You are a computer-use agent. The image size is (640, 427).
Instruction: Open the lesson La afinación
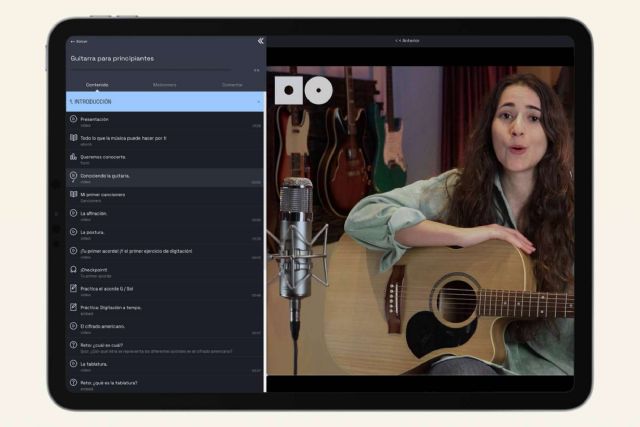93,213
